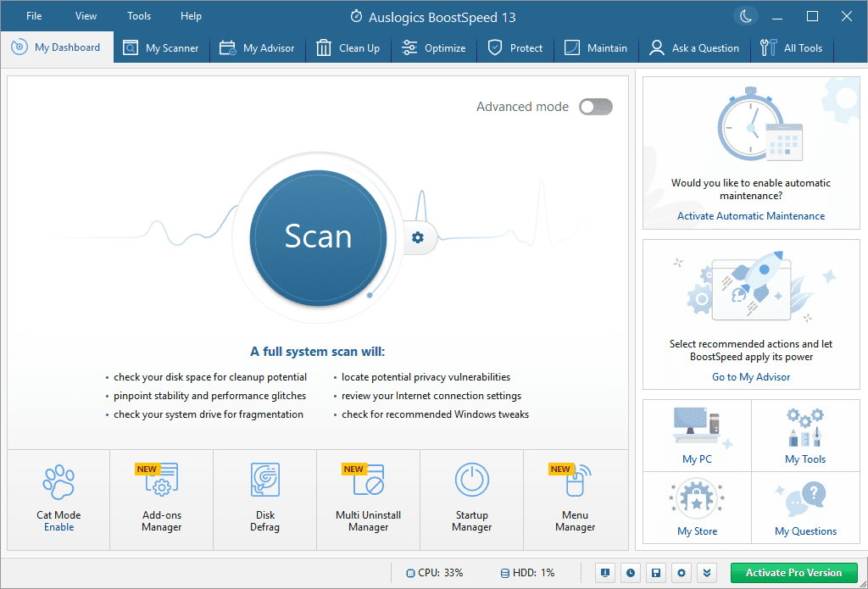
Task: Click 'pinpoint stability and performance glitches' text
Action: [x=210, y=396]
